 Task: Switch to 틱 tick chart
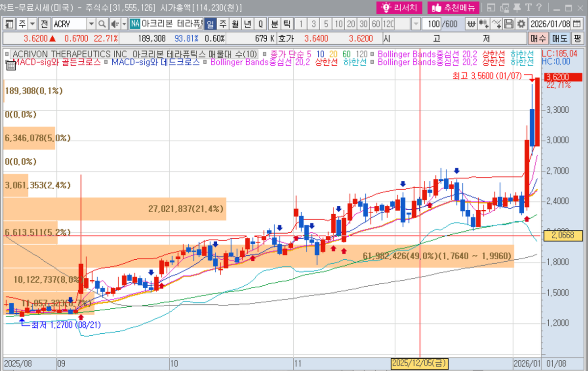[287, 25]
